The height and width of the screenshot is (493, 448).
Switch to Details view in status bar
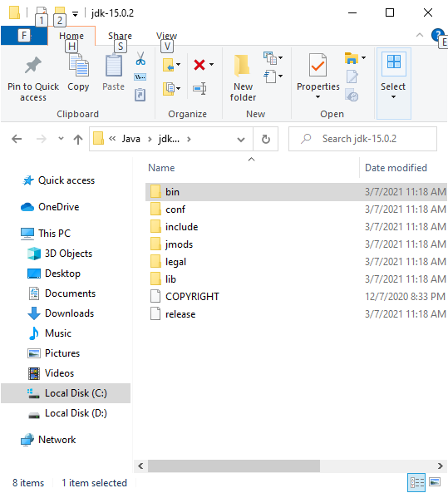tap(416, 482)
